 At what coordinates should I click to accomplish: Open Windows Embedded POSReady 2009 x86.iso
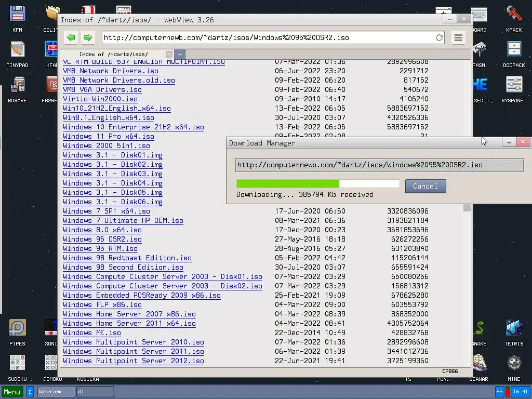(142, 296)
